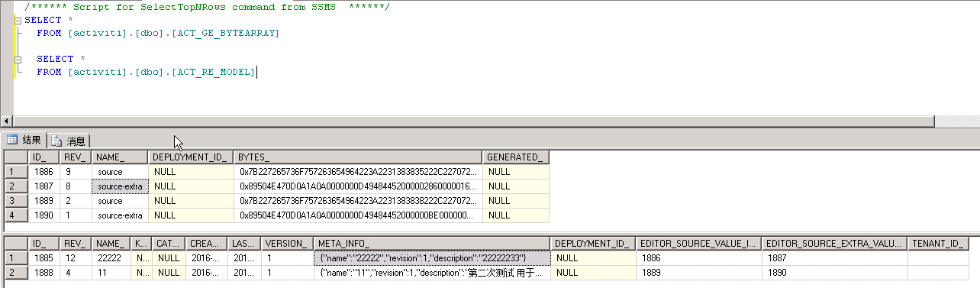Screen dimensions: 980x288
Task: Select row header 2 in the first grid
Action: (16, 186)
